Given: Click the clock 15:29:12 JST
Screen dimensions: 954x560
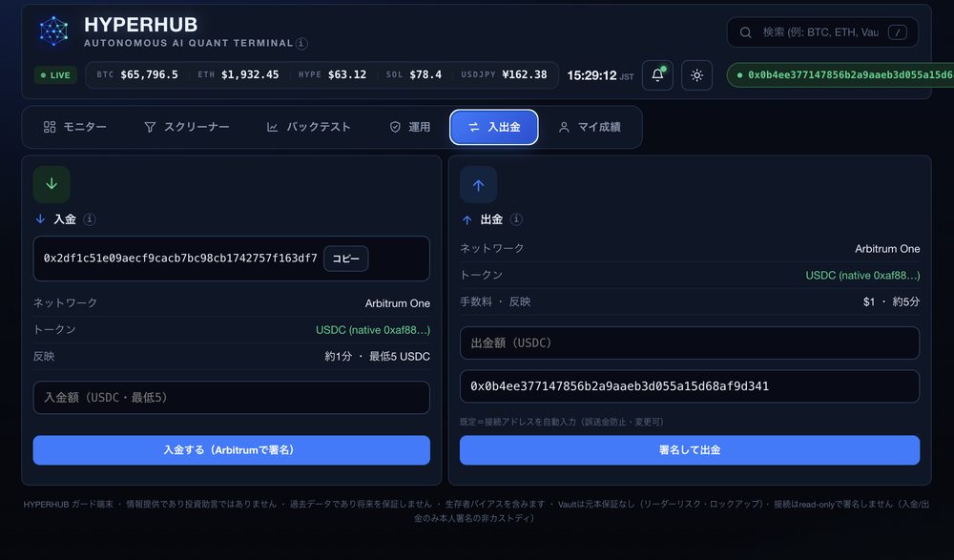Looking at the screenshot, I should 600,75.
